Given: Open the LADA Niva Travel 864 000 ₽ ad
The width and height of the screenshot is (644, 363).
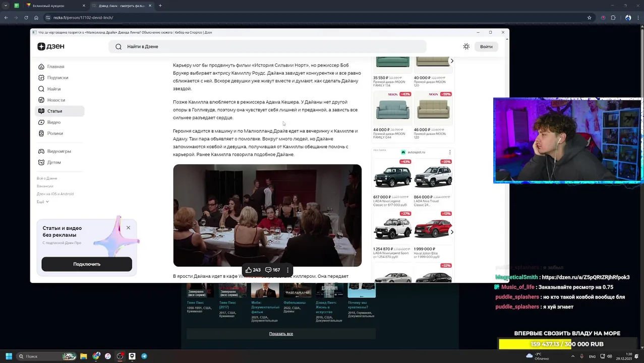Looking at the screenshot, I should click(433, 183).
